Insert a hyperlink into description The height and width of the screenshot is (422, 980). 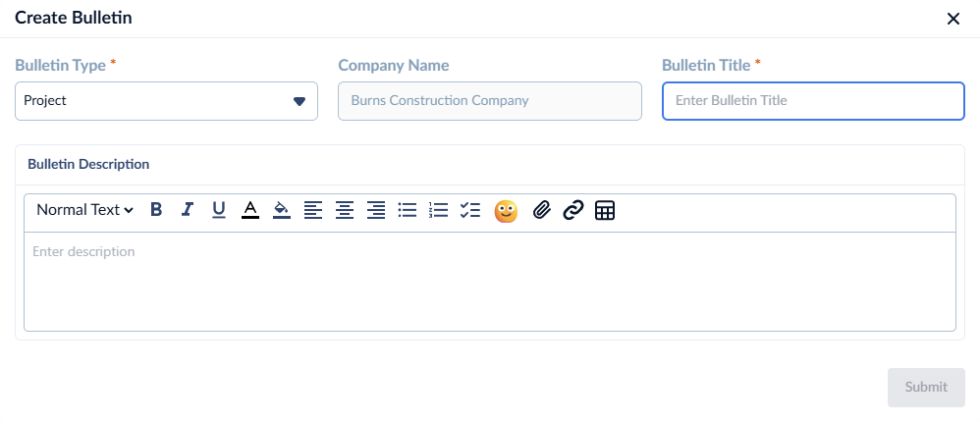(x=573, y=210)
